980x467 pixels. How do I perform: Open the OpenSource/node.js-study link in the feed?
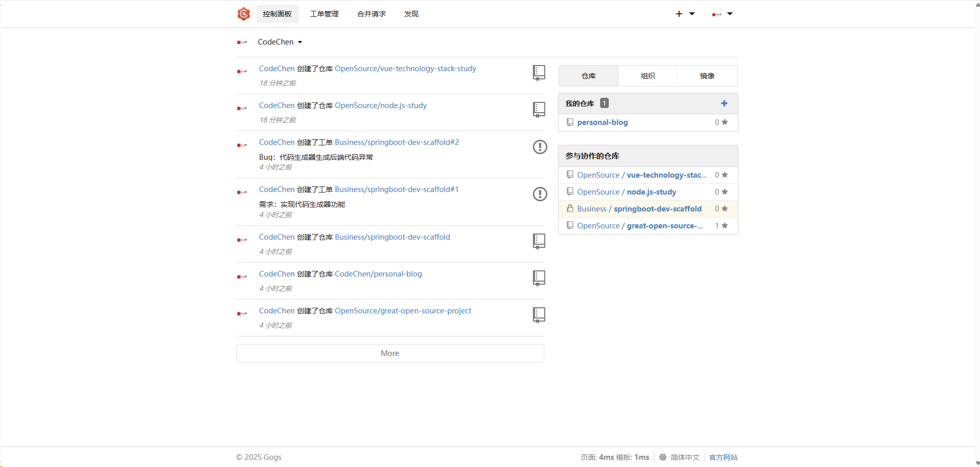pos(380,105)
